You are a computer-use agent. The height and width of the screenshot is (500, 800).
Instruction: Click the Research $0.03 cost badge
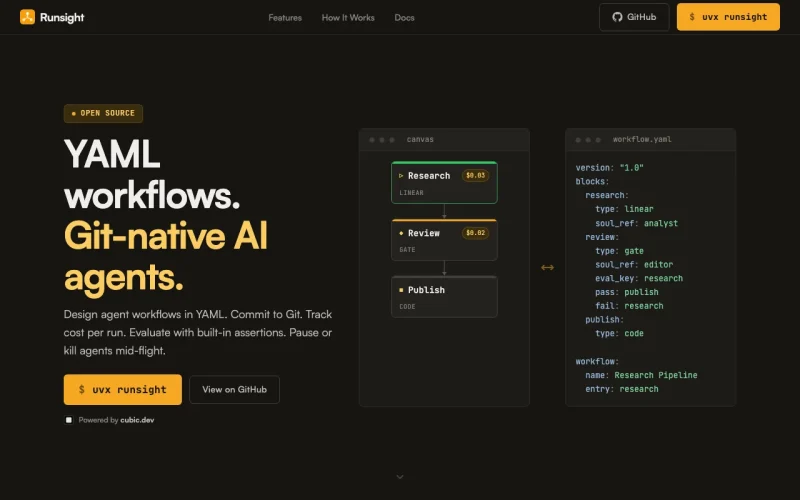click(x=476, y=176)
